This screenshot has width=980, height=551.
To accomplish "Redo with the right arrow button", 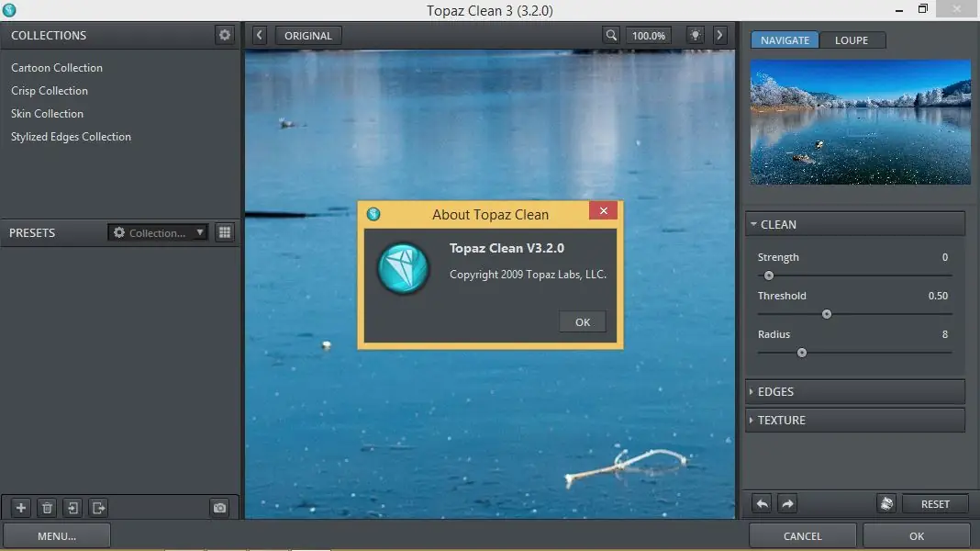I will coord(787,503).
